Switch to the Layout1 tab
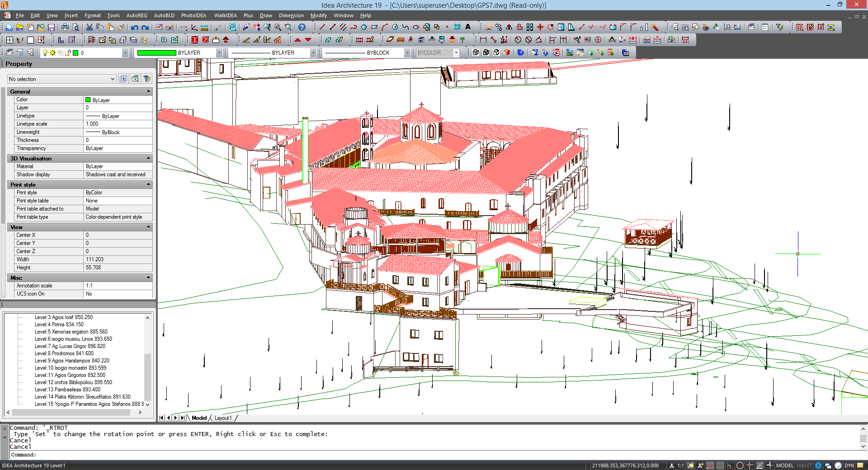Viewport: 868px width, 470px height. click(223, 418)
